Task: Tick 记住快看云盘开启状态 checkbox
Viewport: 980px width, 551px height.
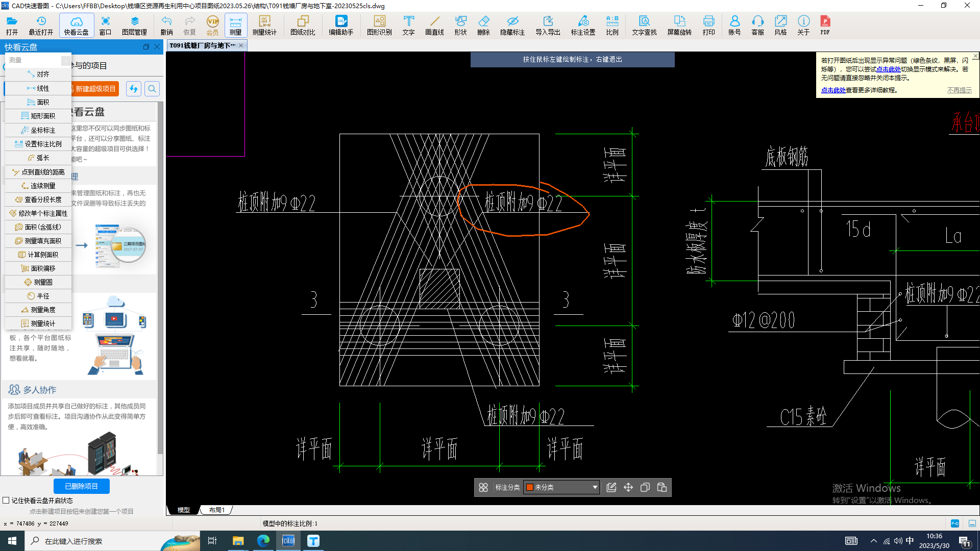Action: pos(6,500)
